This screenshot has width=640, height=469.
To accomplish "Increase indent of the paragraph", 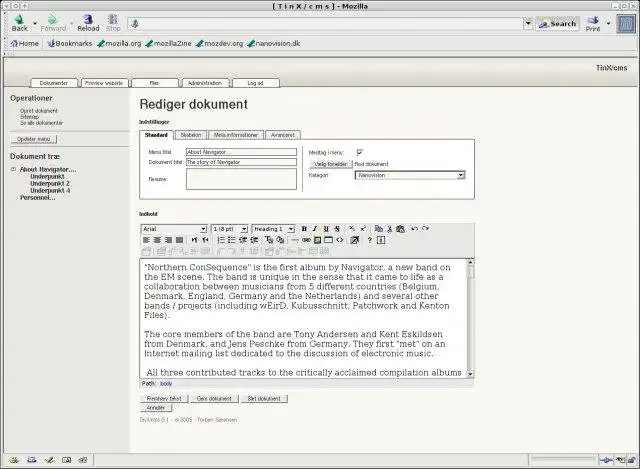I will pos(254,240).
